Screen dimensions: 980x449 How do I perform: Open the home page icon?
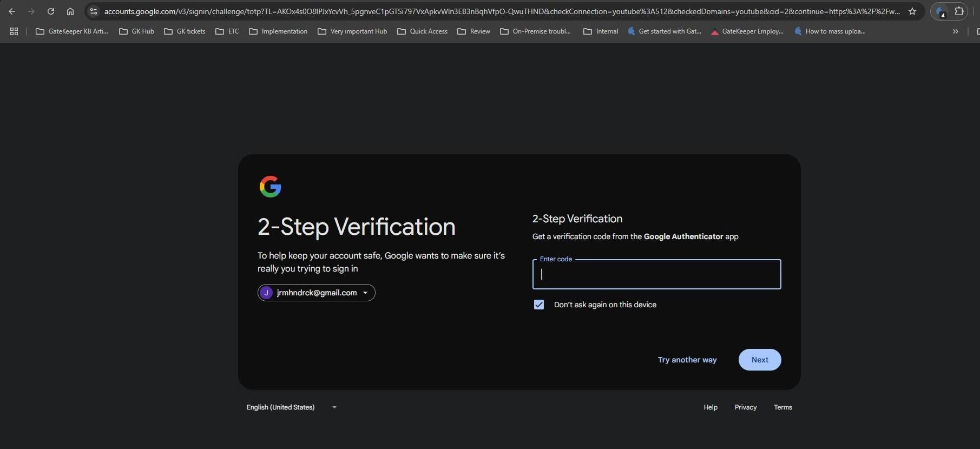[x=70, y=11]
